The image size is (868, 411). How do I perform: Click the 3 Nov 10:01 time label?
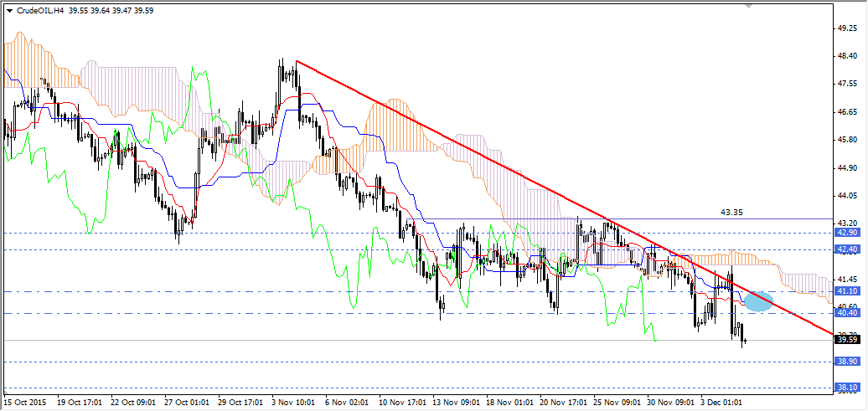click(x=294, y=402)
